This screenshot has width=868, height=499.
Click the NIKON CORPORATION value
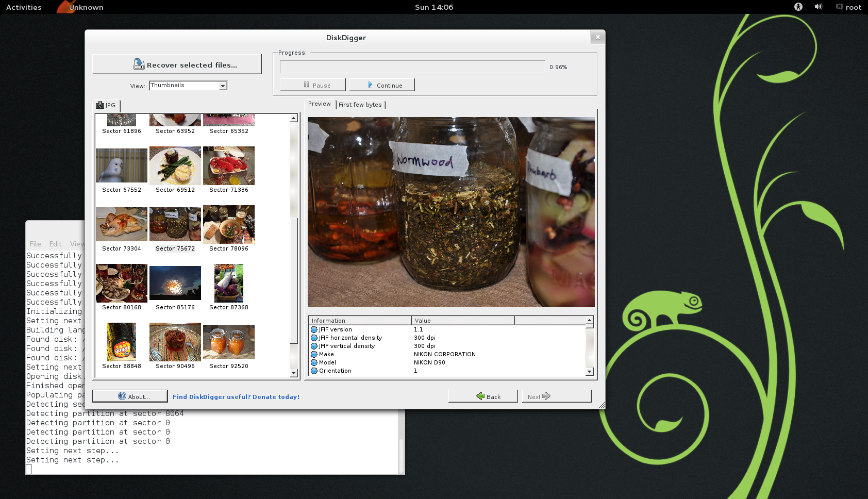[444, 354]
